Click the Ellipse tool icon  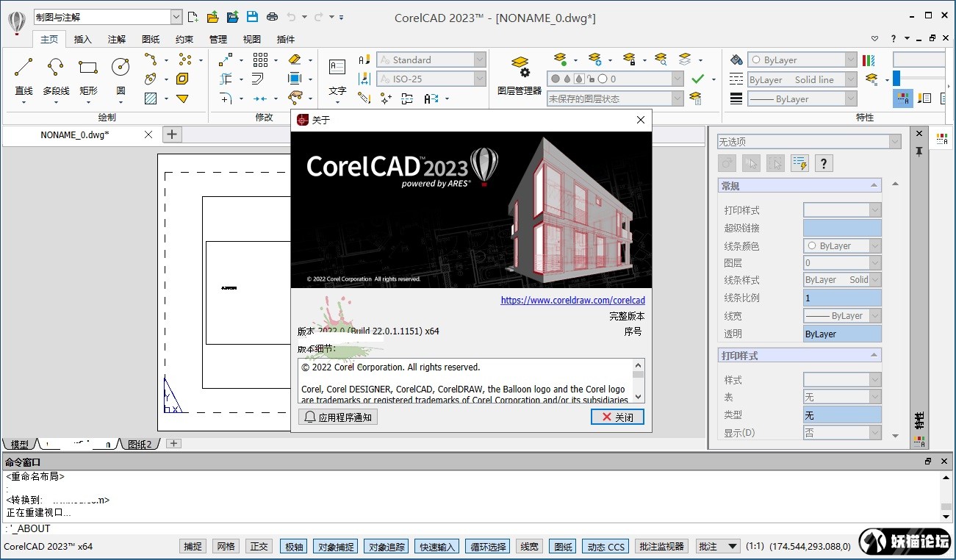(151, 79)
